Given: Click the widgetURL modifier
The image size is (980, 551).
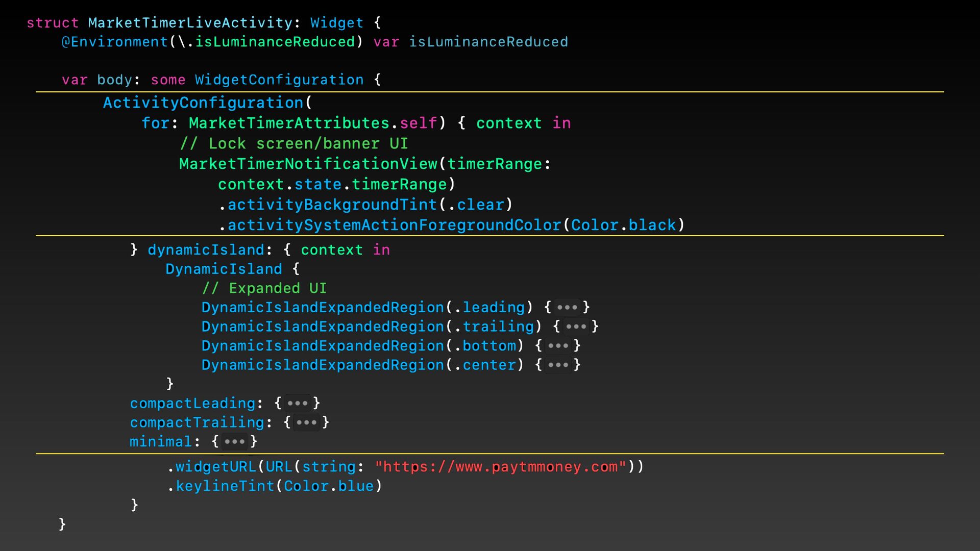Looking at the screenshot, I should (x=215, y=467).
